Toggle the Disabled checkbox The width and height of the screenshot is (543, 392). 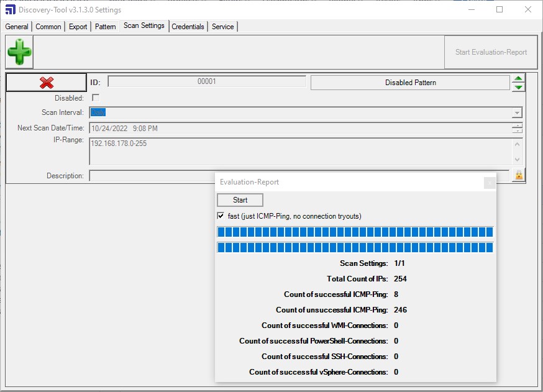96,98
